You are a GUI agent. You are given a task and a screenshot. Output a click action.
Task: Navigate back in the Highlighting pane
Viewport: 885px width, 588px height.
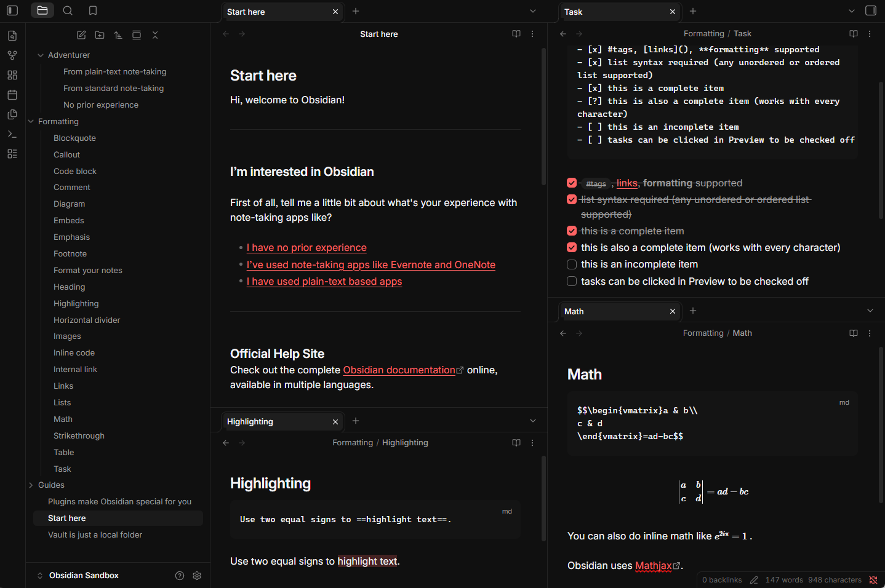(x=226, y=443)
